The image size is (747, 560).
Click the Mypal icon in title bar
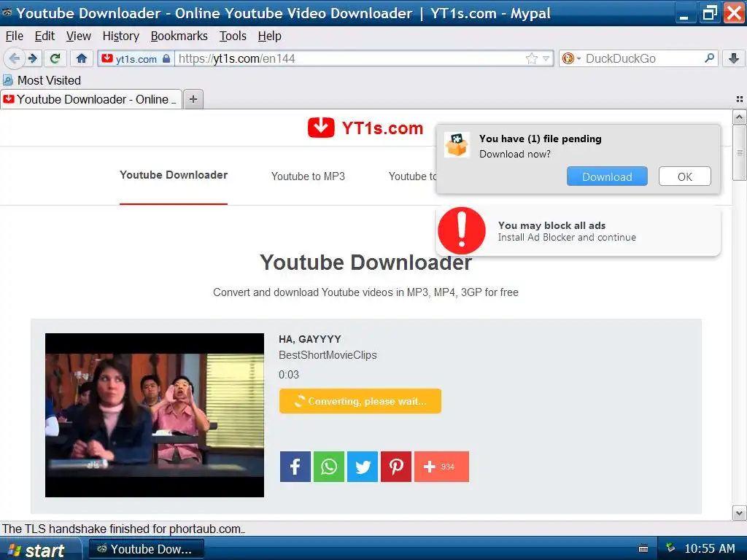click(x=7, y=12)
